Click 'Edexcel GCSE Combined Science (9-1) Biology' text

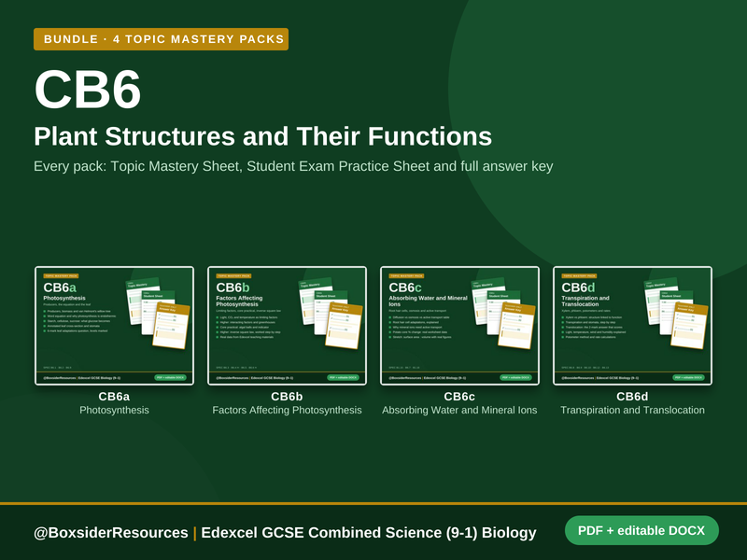pyautogui.click(x=369, y=532)
